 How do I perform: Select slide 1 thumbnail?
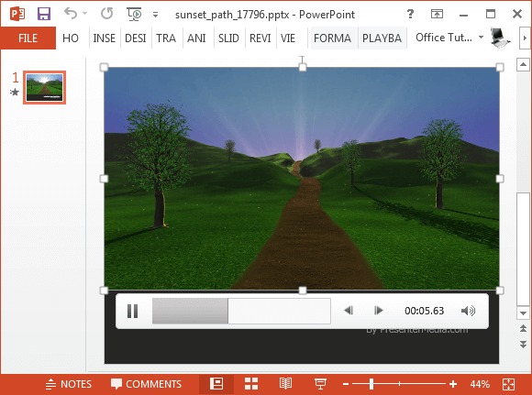[44, 87]
